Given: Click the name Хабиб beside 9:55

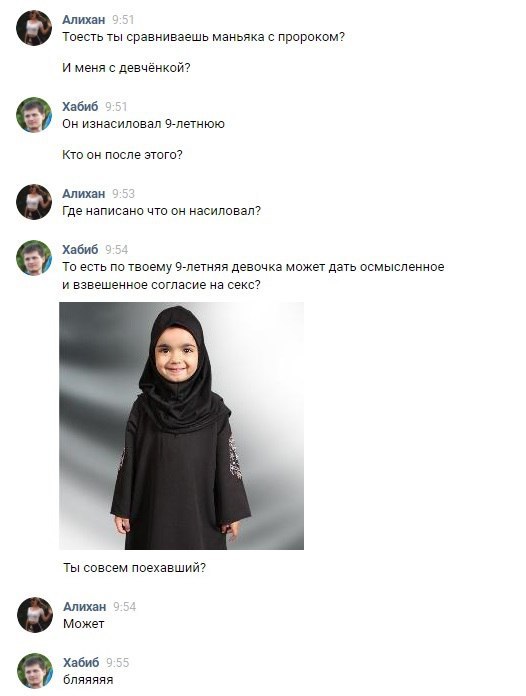Looking at the screenshot, I should pyautogui.click(x=81, y=662).
